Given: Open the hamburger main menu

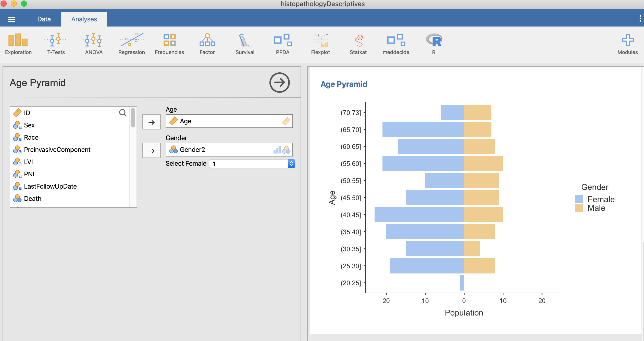Looking at the screenshot, I should (x=11, y=19).
